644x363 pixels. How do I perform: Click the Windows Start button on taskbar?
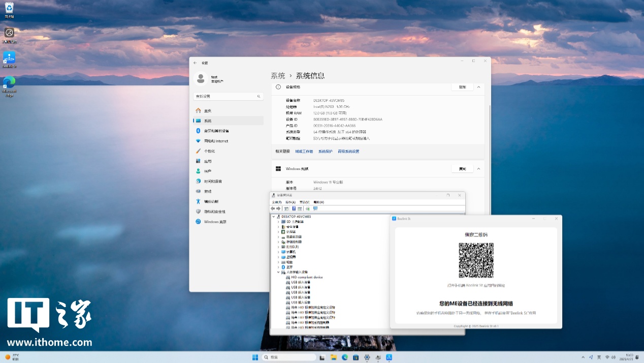tap(254, 357)
